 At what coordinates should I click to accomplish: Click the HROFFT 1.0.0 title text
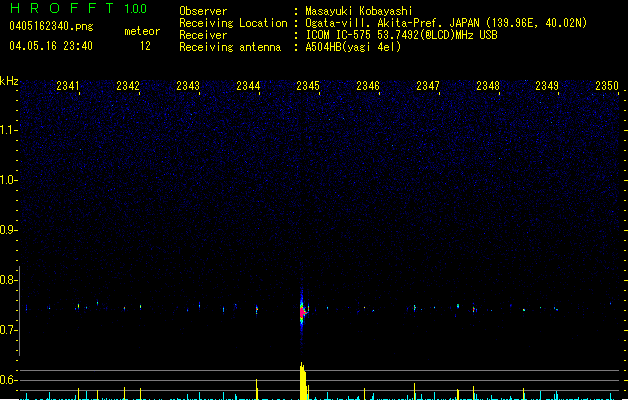pyautogui.click(x=79, y=8)
